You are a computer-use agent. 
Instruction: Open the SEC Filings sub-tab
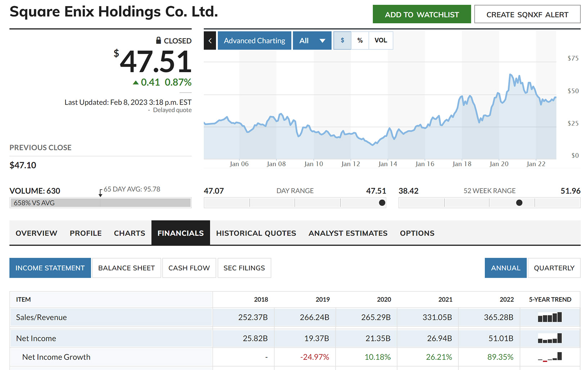[x=244, y=268]
